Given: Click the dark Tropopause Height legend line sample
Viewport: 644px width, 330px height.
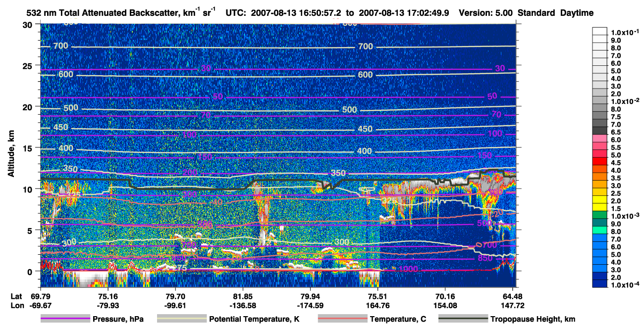Looking at the screenshot, I should pyautogui.click(x=463, y=319).
